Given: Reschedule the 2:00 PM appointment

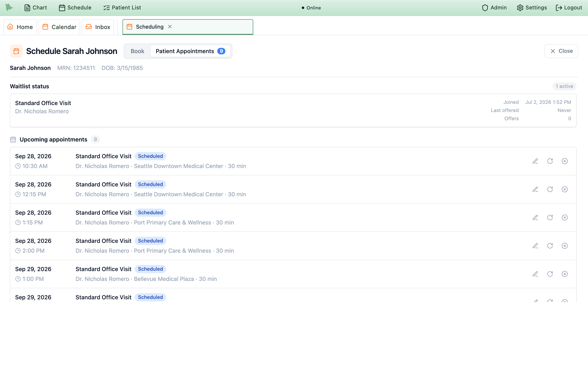Looking at the screenshot, I should [x=550, y=246].
